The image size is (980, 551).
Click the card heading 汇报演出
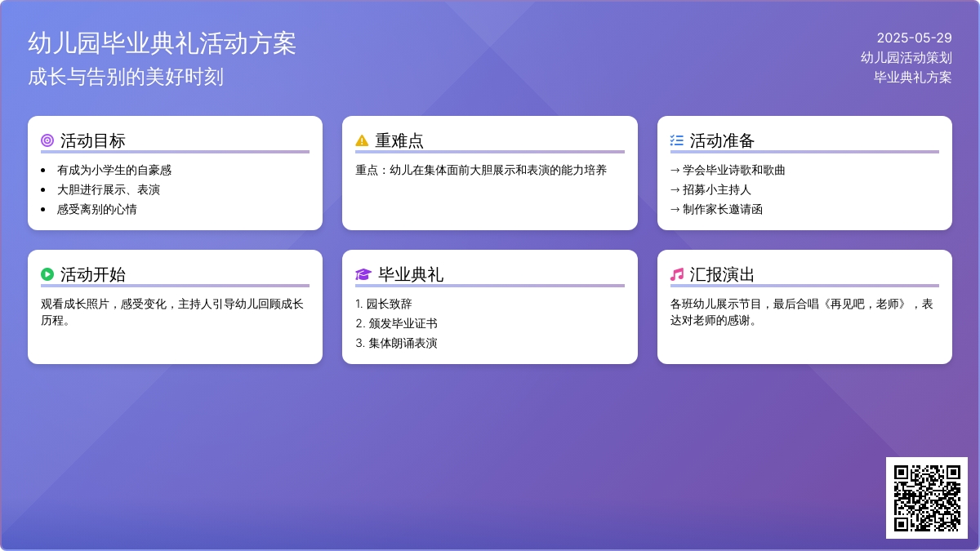[x=723, y=274]
